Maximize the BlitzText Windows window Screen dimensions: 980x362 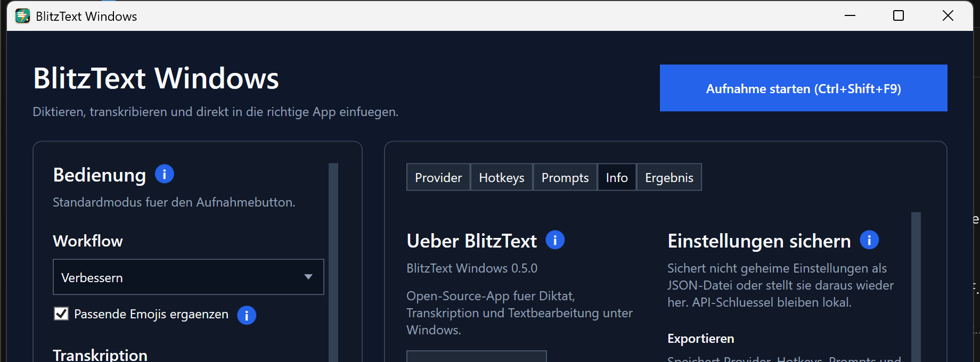point(899,15)
